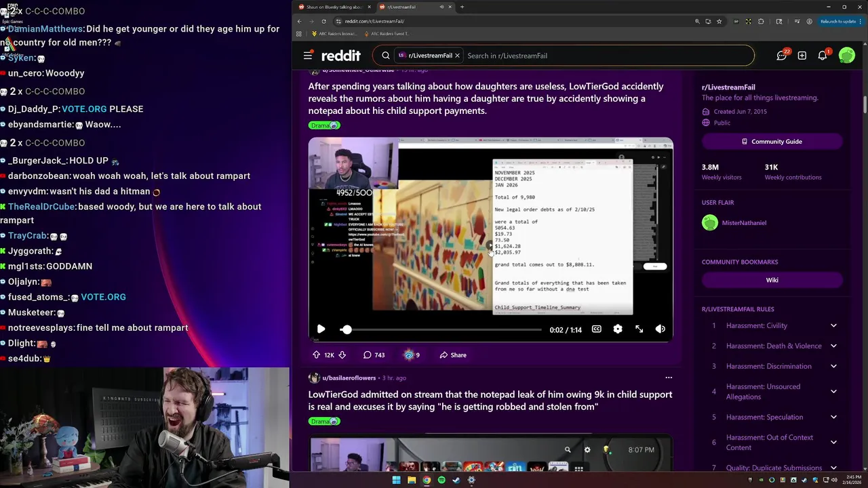The height and width of the screenshot is (488, 868).
Task: Downvote the 12K post
Action: 342,355
